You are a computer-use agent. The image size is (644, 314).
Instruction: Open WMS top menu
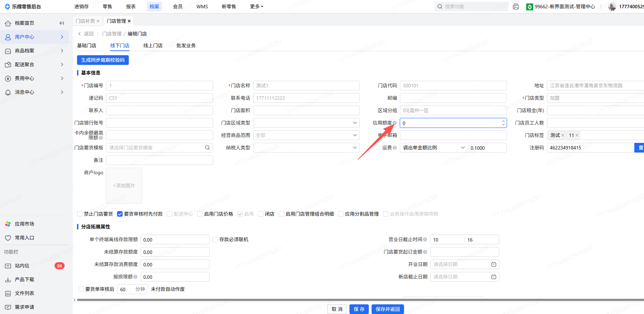202,7
